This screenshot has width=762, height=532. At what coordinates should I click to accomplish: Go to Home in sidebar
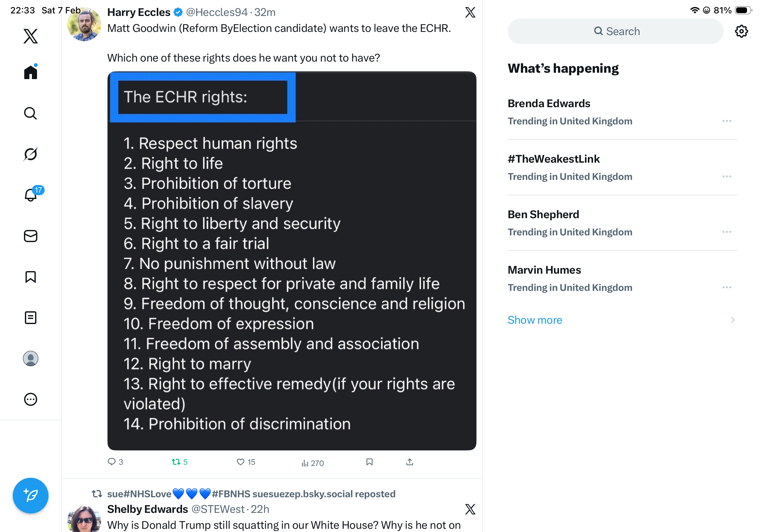(x=31, y=72)
